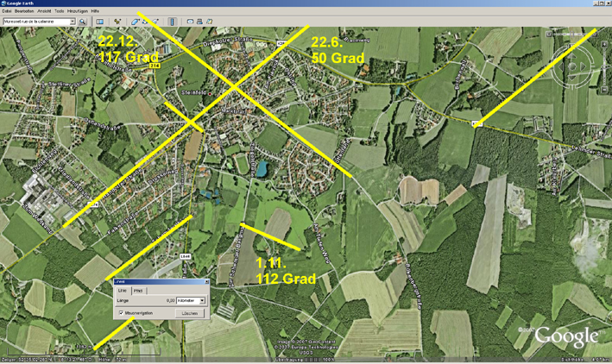
Task: Click the tilt-up button left of tilt slider
Action: tap(549, 35)
